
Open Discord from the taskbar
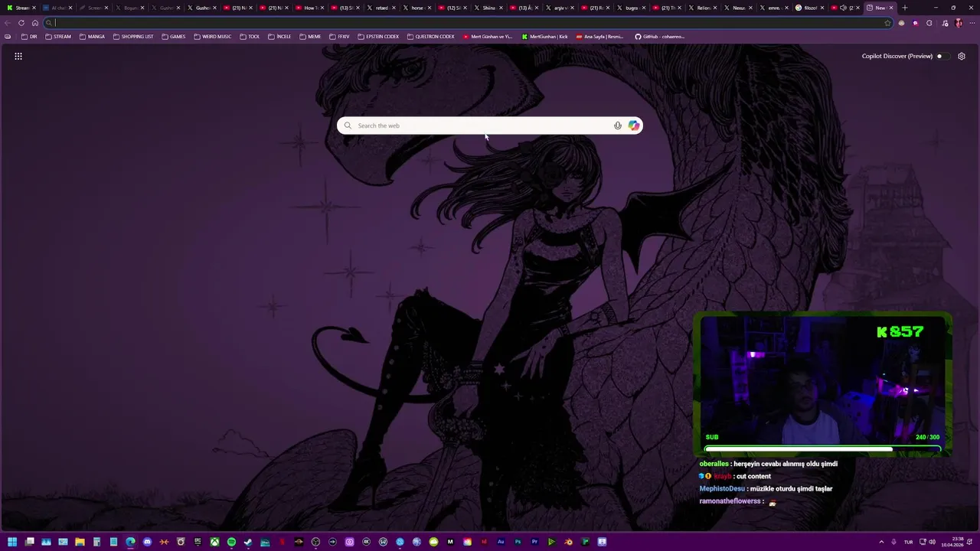pos(147,542)
